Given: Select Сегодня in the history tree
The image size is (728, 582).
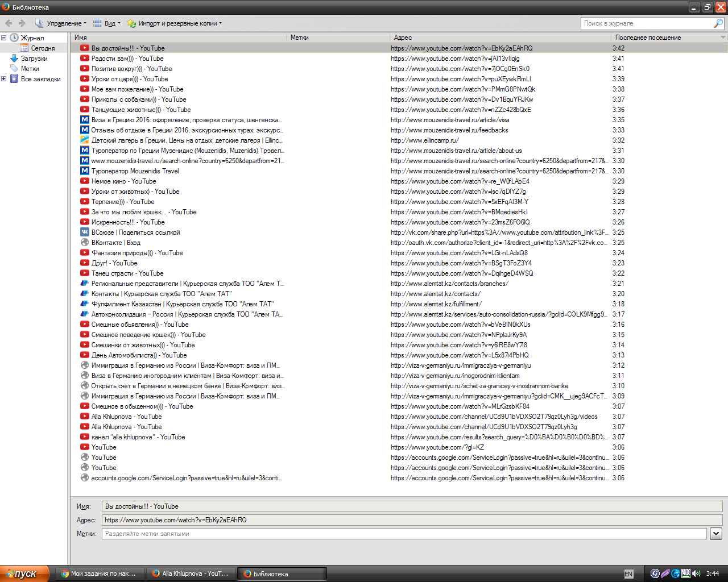Looking at the screenshot, I should (43, 48).
